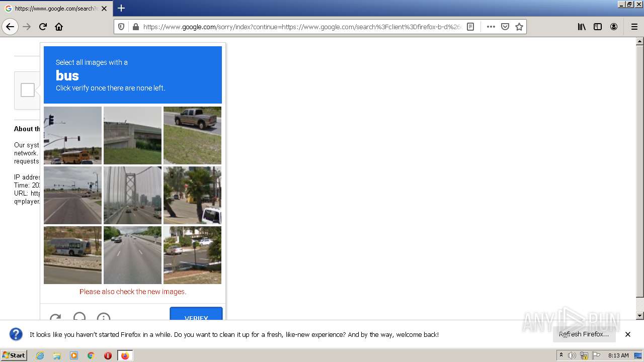Select the concrete overpass image tile
The height and width of the screenshot is (362, 644).
132,135
